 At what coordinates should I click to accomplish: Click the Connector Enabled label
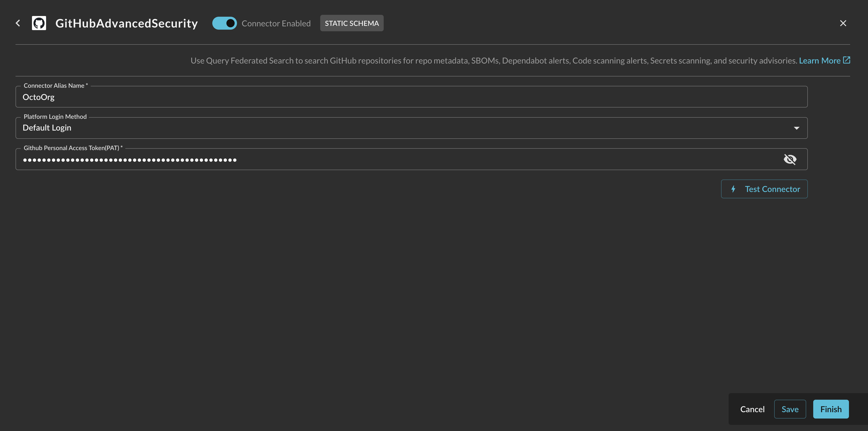[x=276, y=24]
